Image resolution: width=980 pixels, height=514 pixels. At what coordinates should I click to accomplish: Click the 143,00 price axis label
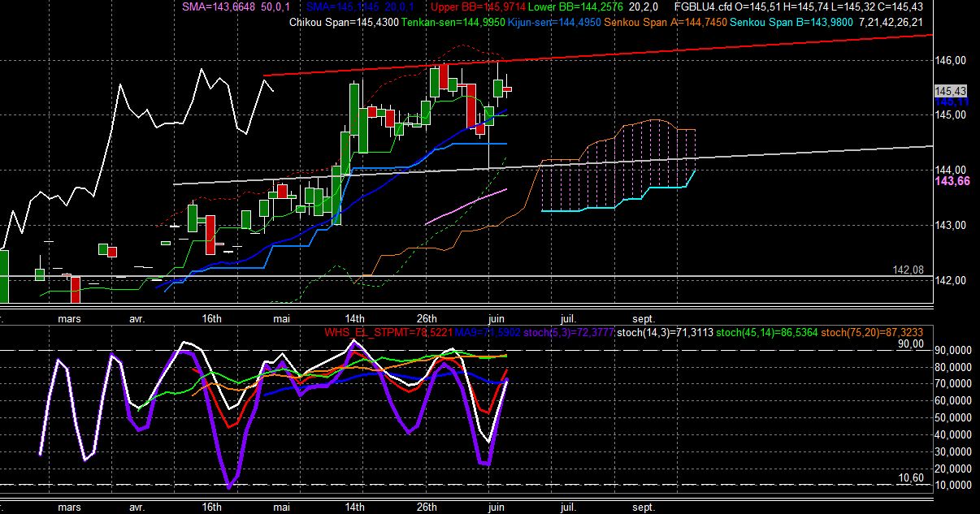click(950, 225)
